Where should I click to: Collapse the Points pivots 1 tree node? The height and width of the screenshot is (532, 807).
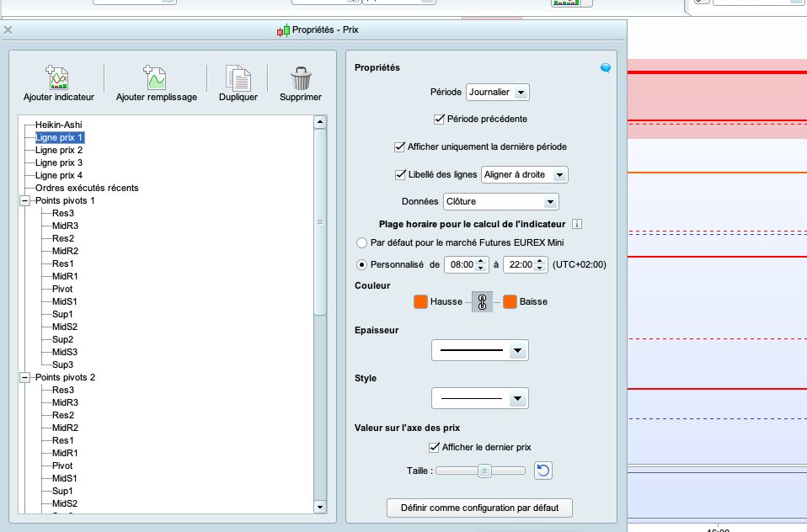click(24, 201)
